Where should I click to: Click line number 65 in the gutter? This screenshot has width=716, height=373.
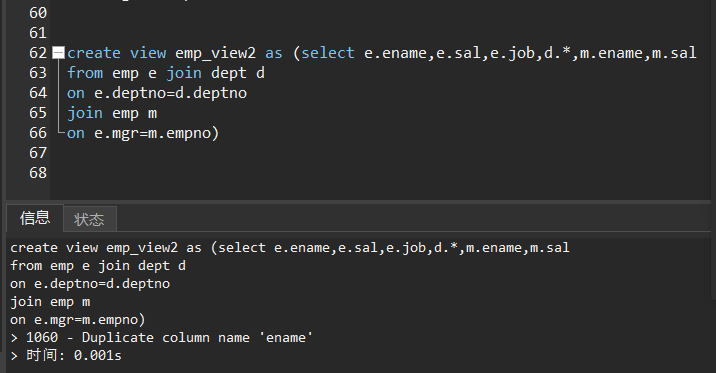coord(38,113)
